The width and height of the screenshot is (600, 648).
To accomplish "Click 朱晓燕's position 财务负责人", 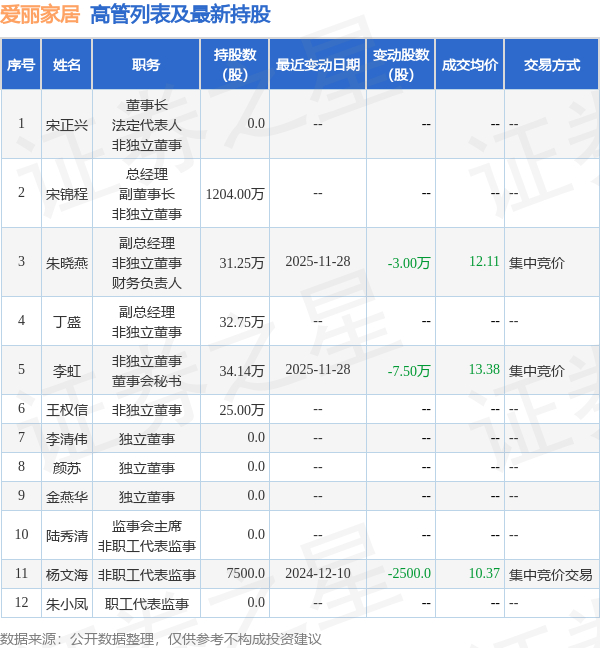I will pos(147,283).
